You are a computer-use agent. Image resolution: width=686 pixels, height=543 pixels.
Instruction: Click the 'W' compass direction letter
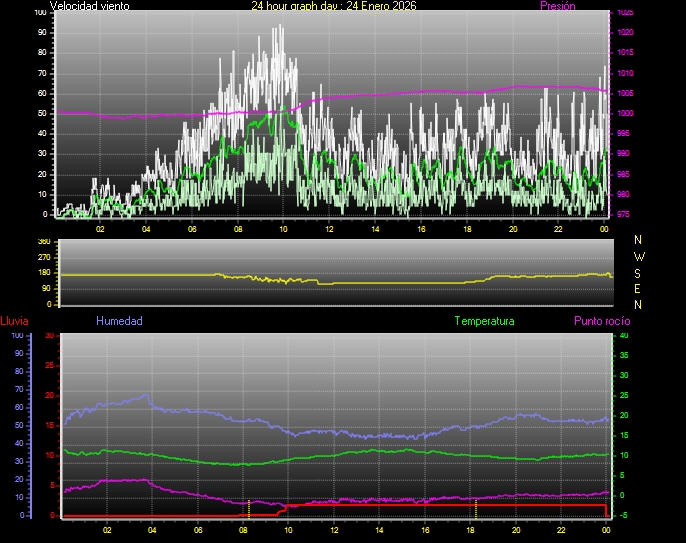pyautogui.click(x=640, y=256)
